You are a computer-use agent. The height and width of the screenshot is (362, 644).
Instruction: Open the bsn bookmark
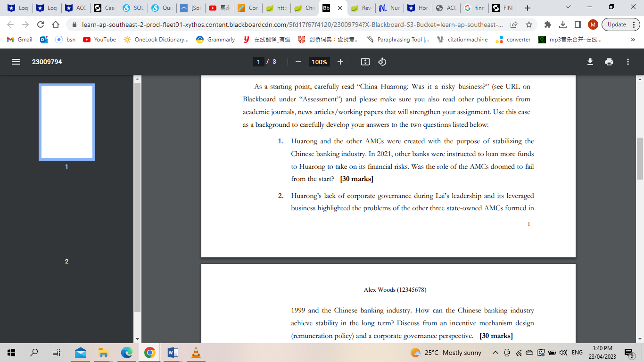pos(66,40)
